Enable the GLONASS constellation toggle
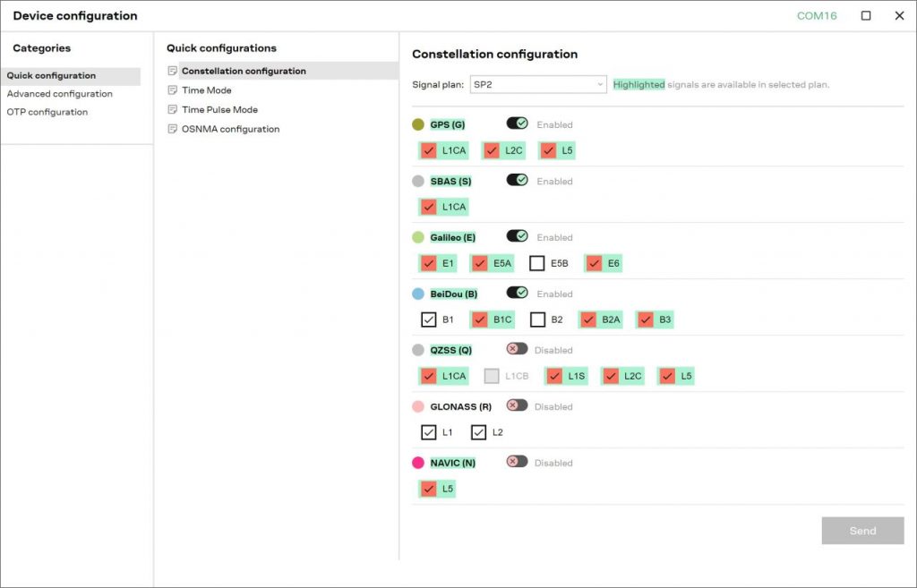The height and width of the screenshot is (588, 917). point(517,405)
